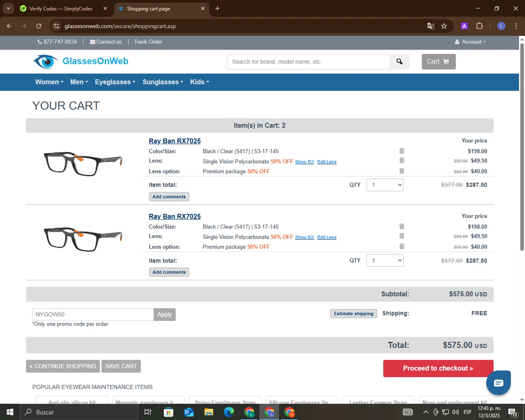525x420 pixels.
Task: Expand the Sunglasses menu
Action: (x=163, y=82)
